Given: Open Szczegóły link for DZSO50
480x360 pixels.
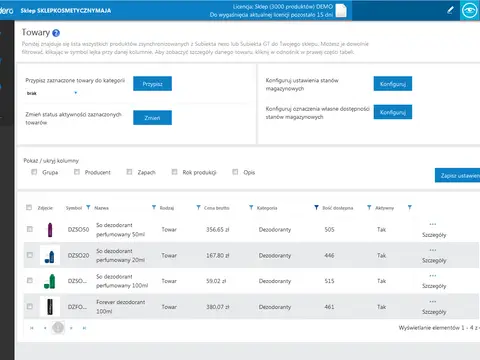Looking at the screenshot, I should click(x=434, y=235).
